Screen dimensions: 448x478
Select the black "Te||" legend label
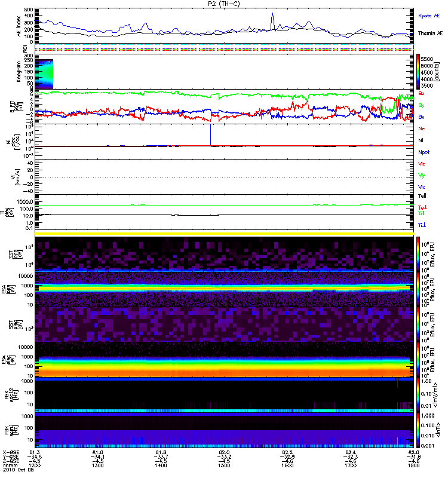pos(422,196)
